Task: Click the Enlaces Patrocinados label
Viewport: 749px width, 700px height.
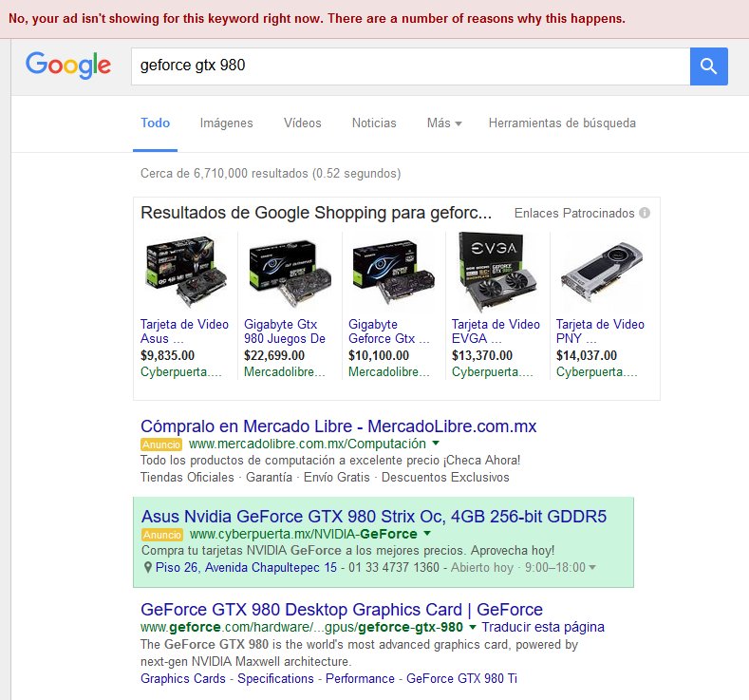Action: [x=574, y=213]
